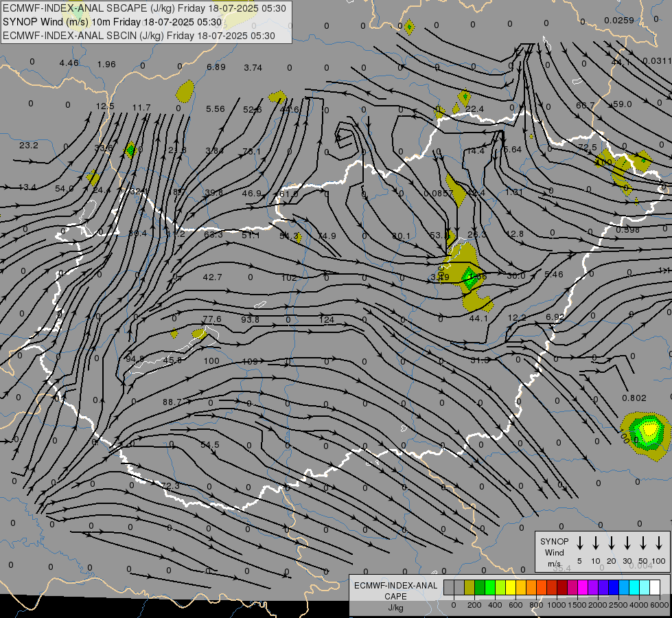Viewport: 672px width, 618px height.
Task: Click the map value 1.96
Action: coord(106,65)
